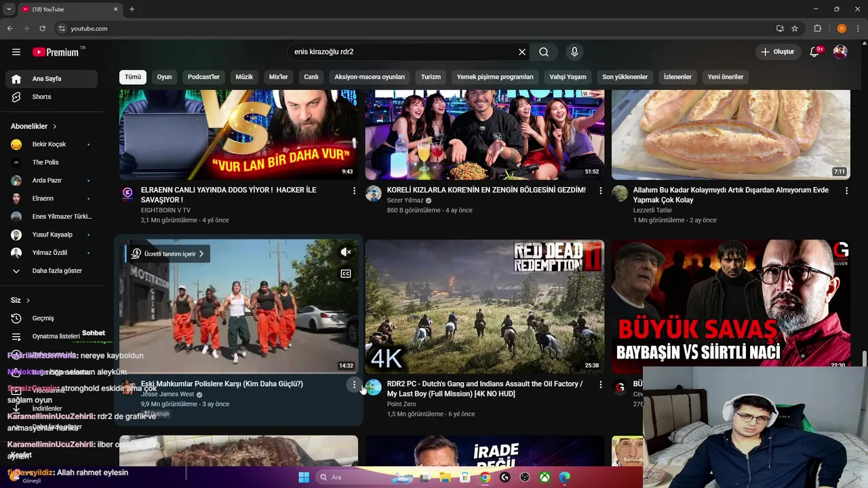The width and height of the screenshot is (868, 488).
Task: Open Microsoft Edge from the taskbar
Action: (564, 477)
